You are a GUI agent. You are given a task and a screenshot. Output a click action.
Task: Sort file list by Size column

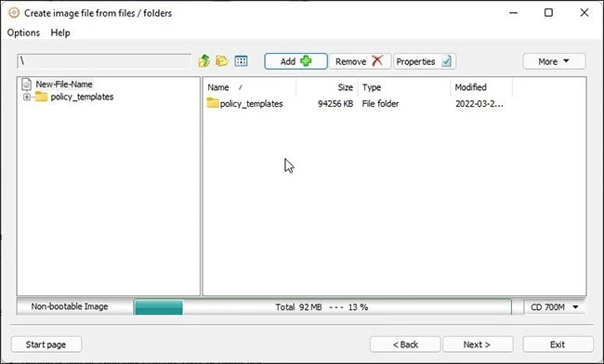[x=327, y=87]
